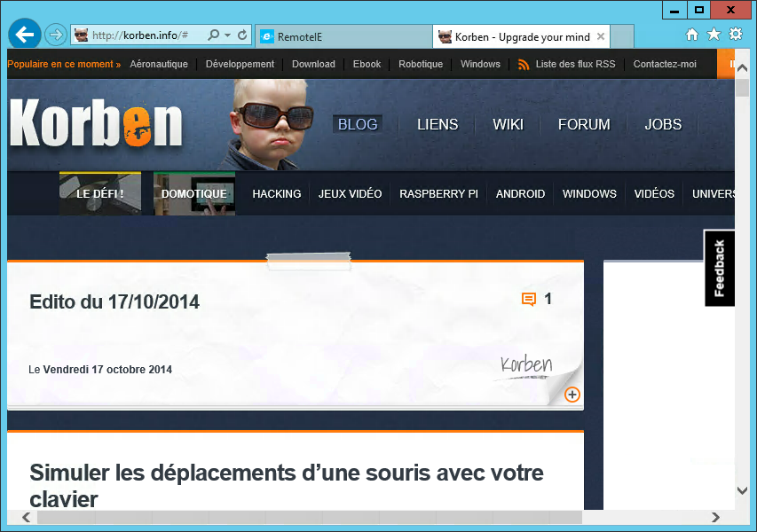Image resolution: width=757 pixels, height=532 pixels.
Task: Select the JOBS main menu item
Action: coord(663,124)
